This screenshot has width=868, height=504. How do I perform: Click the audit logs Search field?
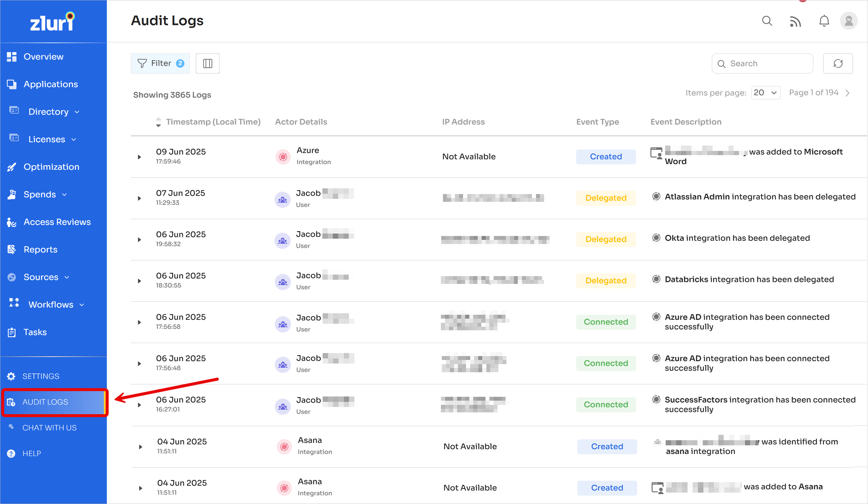pyautogui.click(x=762, y=63)
